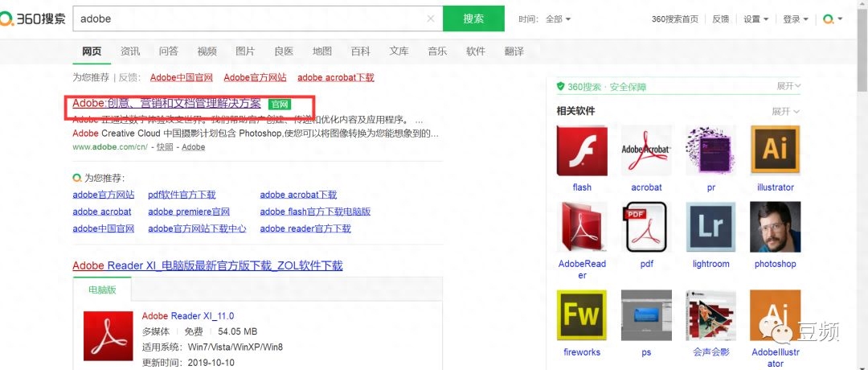Clear the search box with X
This screenshot has height=370, width=868.
click(x=431, y=18)
